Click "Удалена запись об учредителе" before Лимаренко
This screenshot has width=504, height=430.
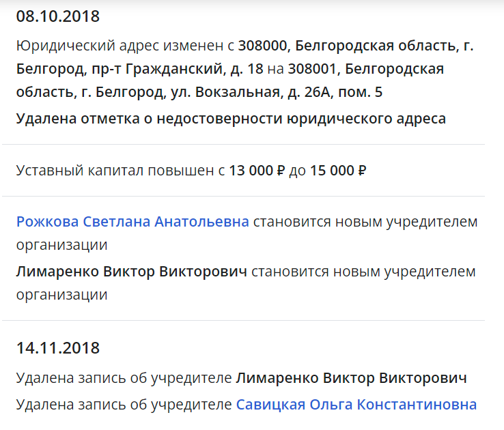pyautogui.click(x=124, y=378)
